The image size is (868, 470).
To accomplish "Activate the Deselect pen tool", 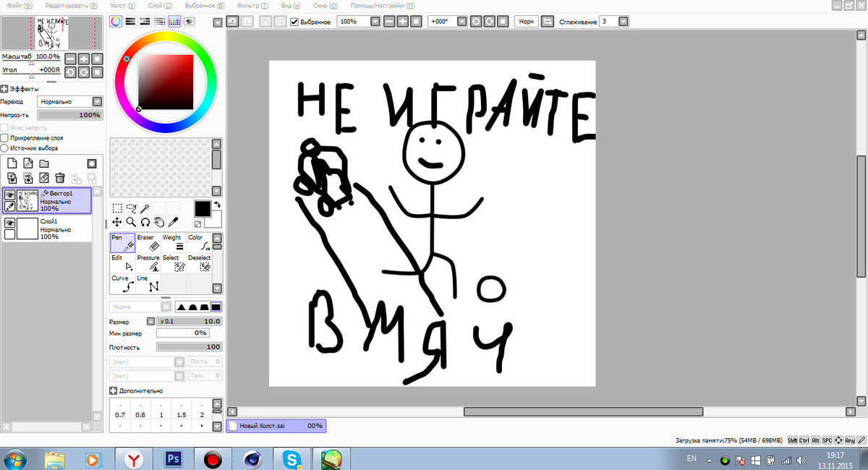I will 200,262.
